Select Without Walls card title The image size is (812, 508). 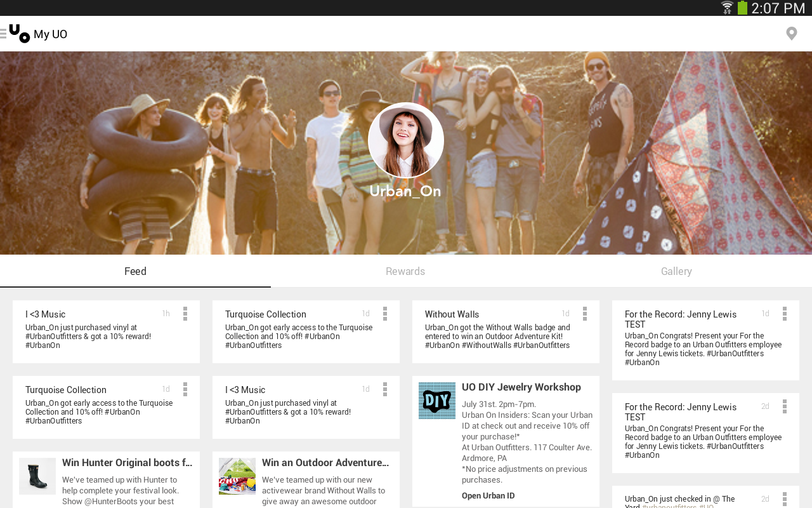coord(452,314)
